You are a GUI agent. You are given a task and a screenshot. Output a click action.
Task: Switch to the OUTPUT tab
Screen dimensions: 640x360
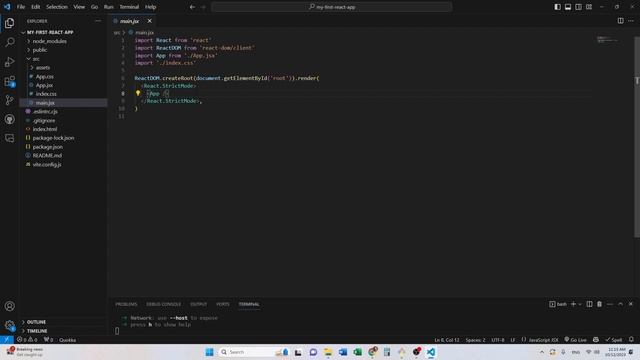click(x=199, y=304)
